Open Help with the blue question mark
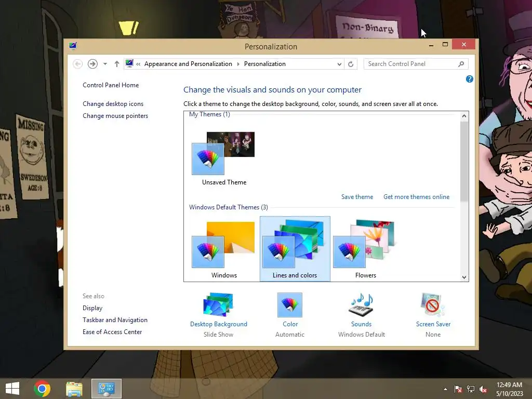532x399 pixels. tap(470, 79)
